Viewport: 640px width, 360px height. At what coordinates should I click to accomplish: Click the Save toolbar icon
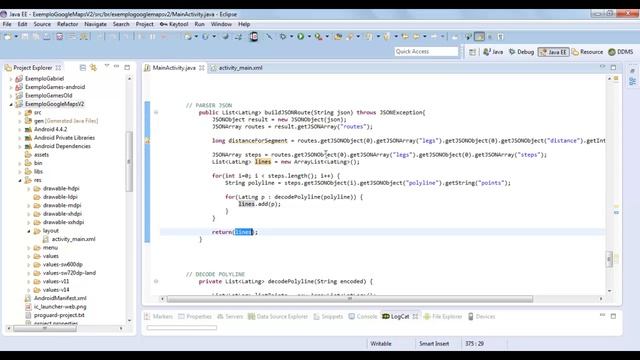pyautogui.click(x=25, y=37)
